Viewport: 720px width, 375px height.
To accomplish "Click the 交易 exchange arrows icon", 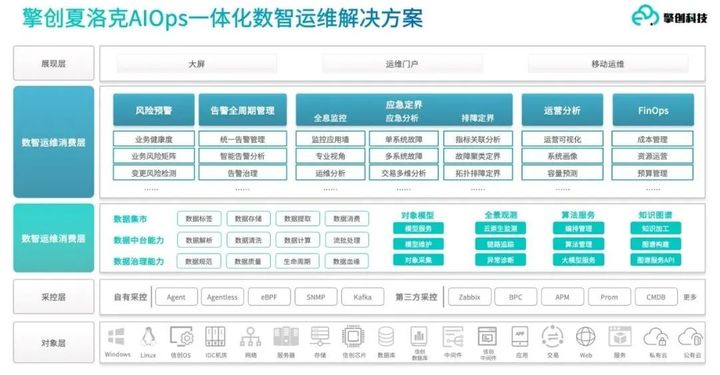I will 552,336.
